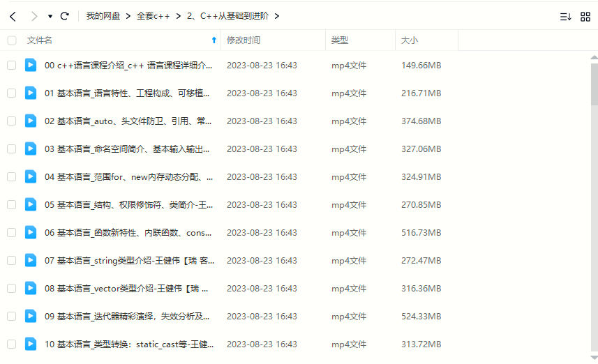Toggle the 文件名 sort direction arrow
Viewport: 598px width, 364px height.
point(214,40)
